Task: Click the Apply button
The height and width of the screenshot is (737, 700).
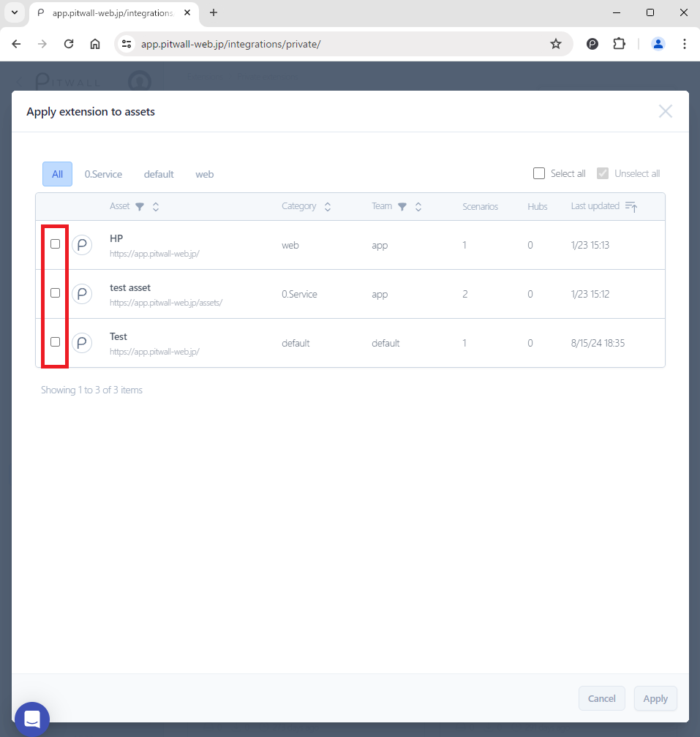Action: point(655,698)
